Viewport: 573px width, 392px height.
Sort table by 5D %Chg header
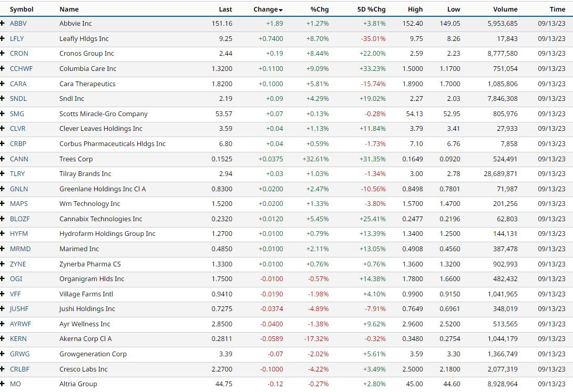pos(371,9)
